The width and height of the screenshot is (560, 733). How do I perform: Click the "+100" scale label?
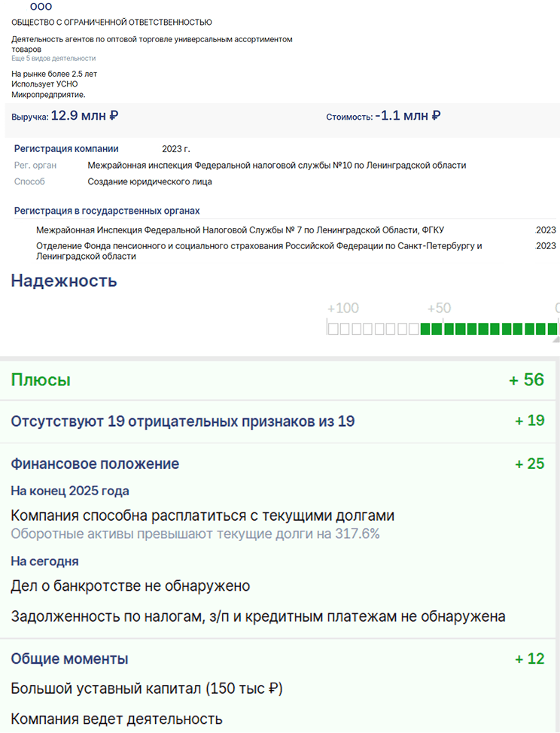(x=343, y=308)
